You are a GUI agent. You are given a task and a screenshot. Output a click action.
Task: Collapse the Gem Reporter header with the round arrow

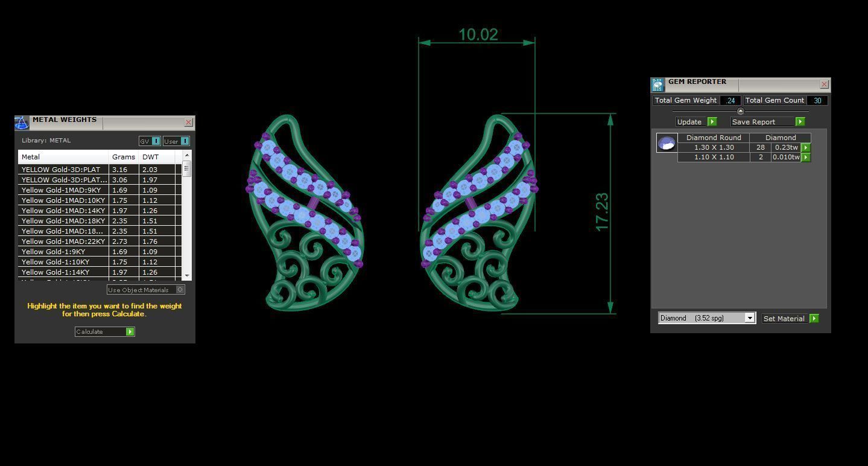[741, 111]
